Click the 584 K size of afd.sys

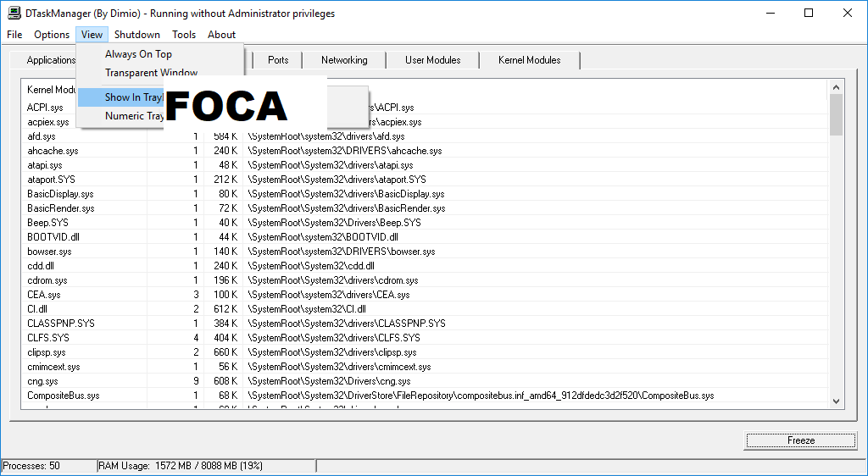tap(225, 136)
